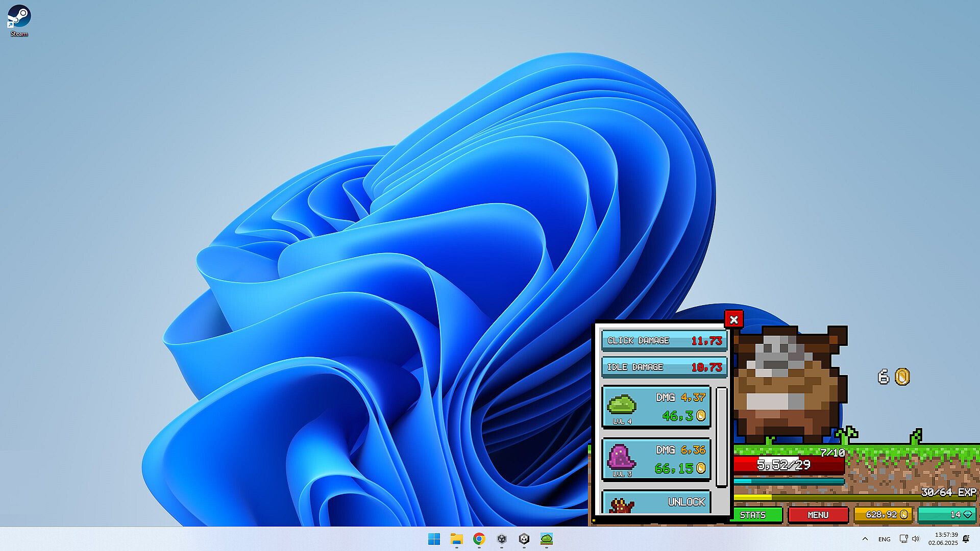Collect the dropped gold coin
Screen dimensions: 980x551
click(902, 377)
